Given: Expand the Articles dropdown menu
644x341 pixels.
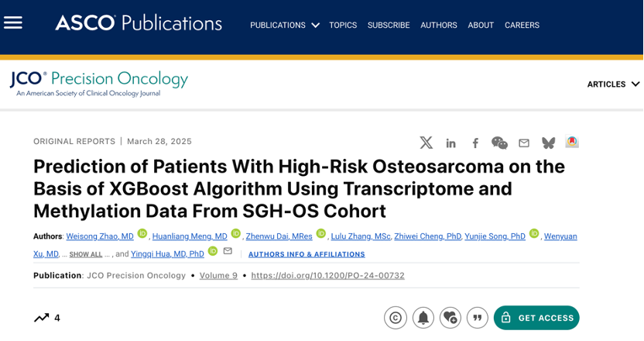Looking at the screenshot, I should click(x=613, y=84).
